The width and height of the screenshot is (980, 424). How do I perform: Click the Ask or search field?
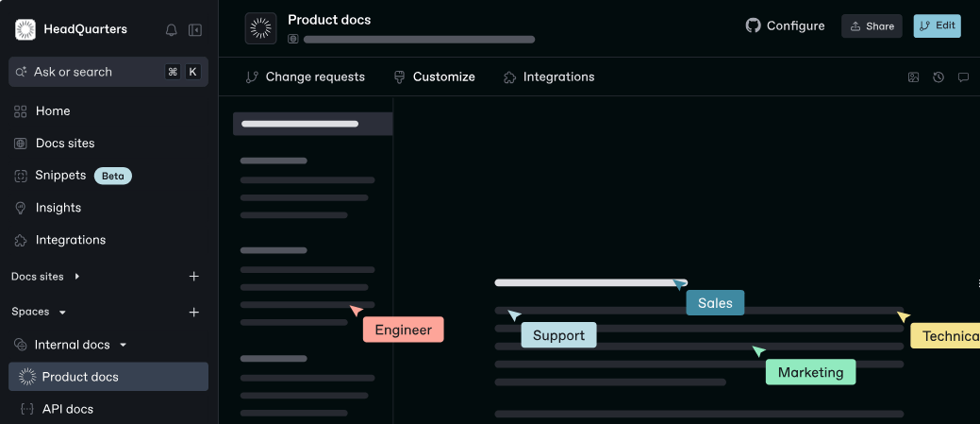coord(108,72)
